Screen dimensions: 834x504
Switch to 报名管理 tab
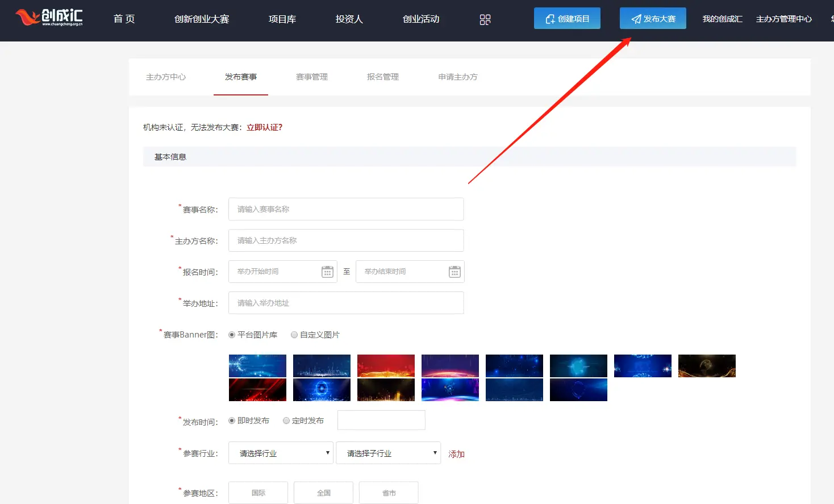point(383,77)
